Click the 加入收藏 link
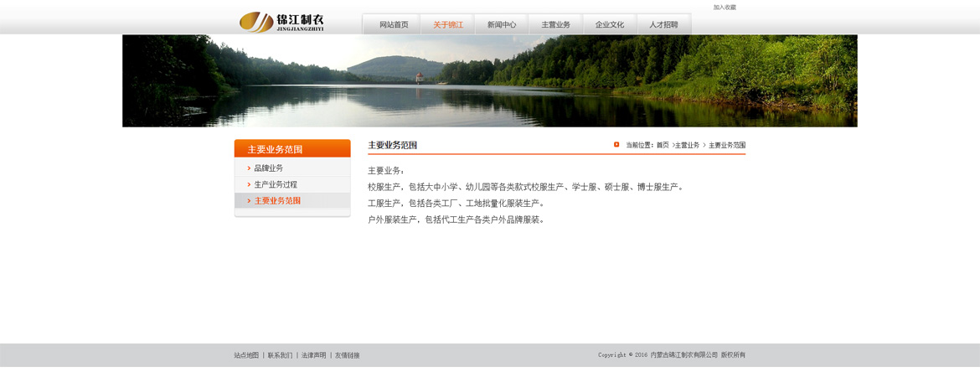980x377 pixels. click(725, 8)
